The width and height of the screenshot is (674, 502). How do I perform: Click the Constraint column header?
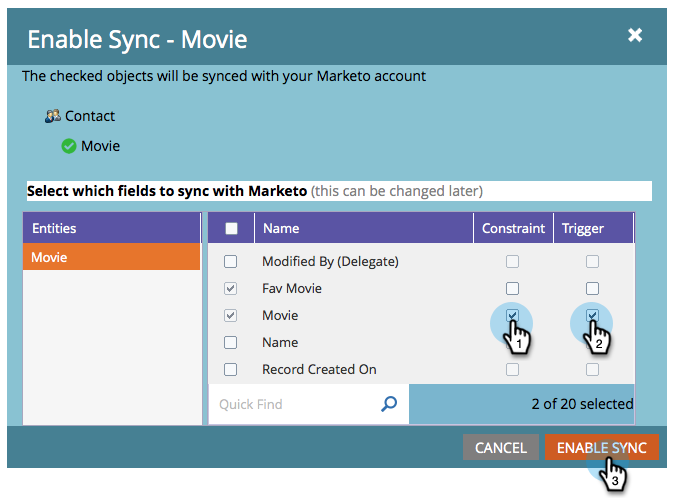[513, 228]
